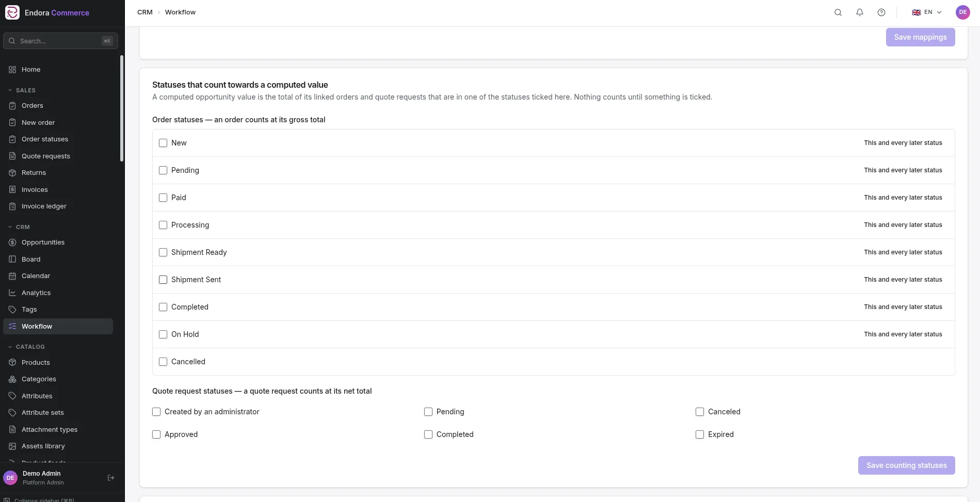Open the EN language dropdown
This screenshot has width=980, height=502.
[927, 12]
